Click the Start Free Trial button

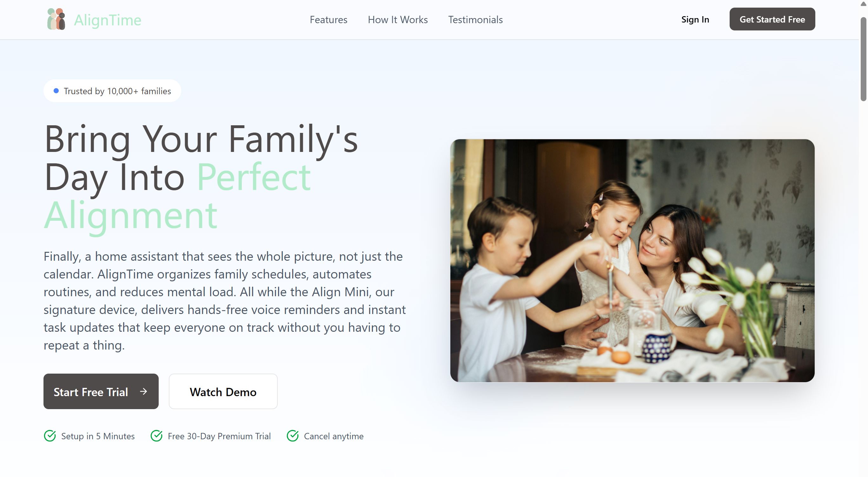click(x=101, y=391)
